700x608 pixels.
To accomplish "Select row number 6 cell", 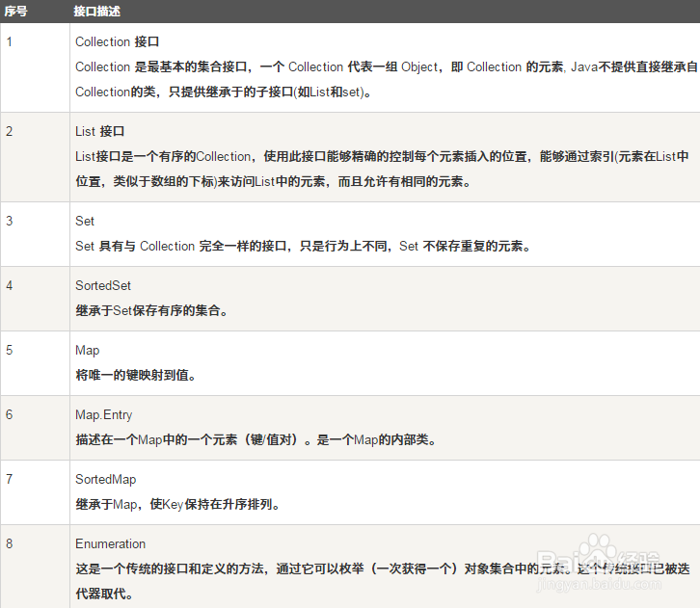I will pos(35,428).
